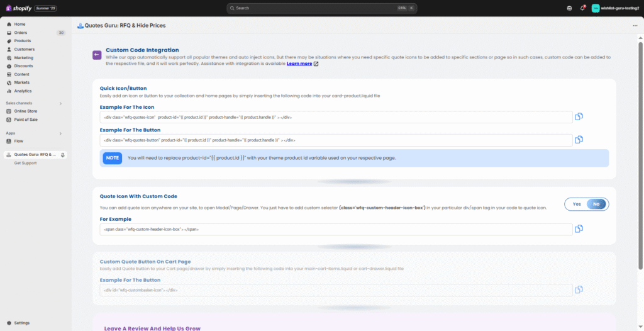Select Yes on the custom code toggle

(x=577, y=205)
